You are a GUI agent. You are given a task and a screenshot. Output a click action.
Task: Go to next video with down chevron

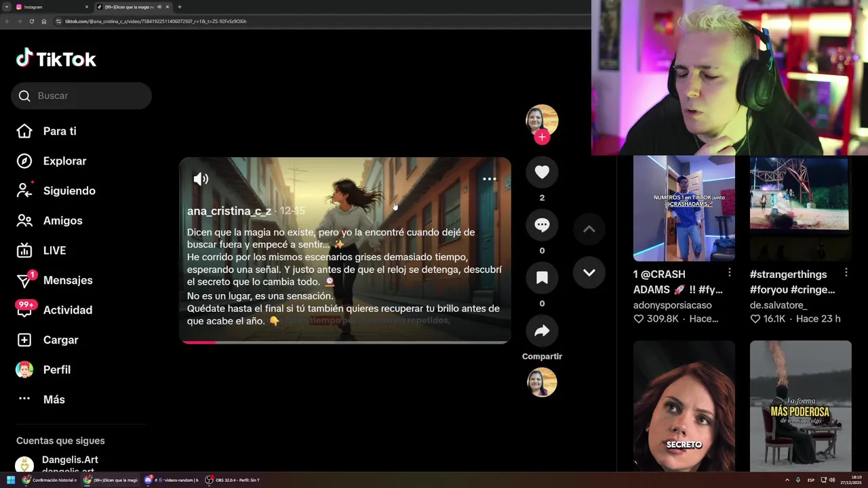[589, 272]
